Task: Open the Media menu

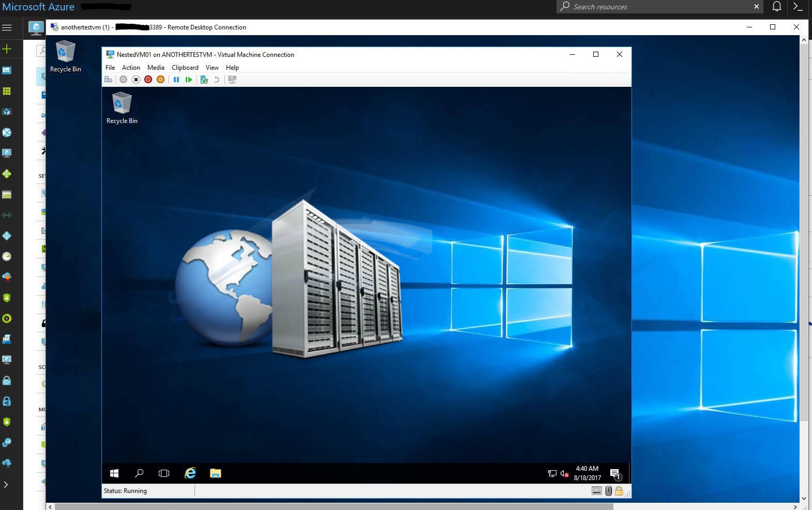Action: tap(156, 68)
